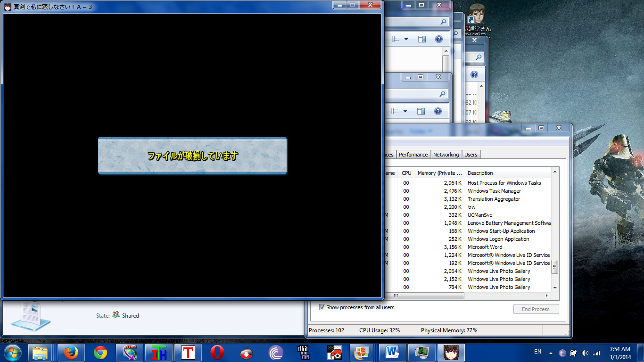
Task: Switch to the Opera browser icon
Action: point(217,353)
